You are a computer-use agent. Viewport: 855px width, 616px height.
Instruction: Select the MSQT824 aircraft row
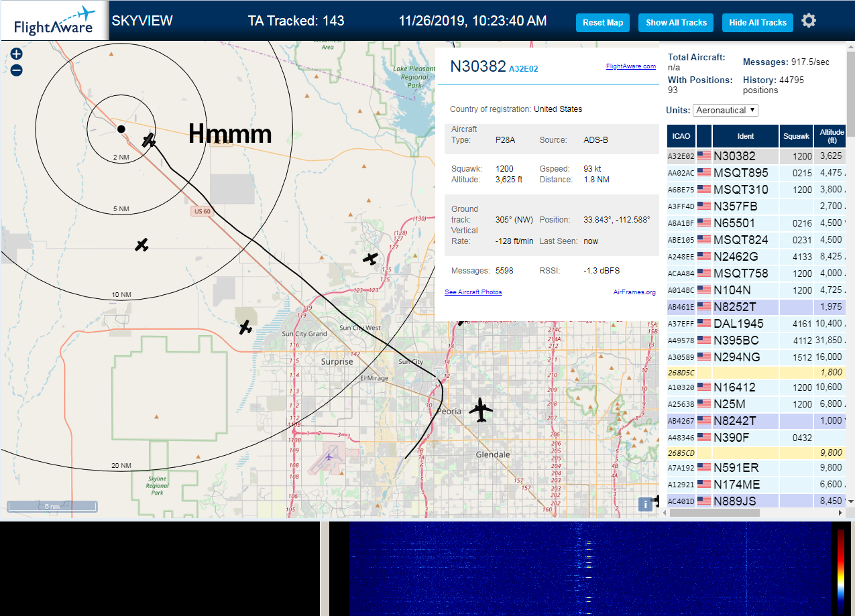coord(756,240)
